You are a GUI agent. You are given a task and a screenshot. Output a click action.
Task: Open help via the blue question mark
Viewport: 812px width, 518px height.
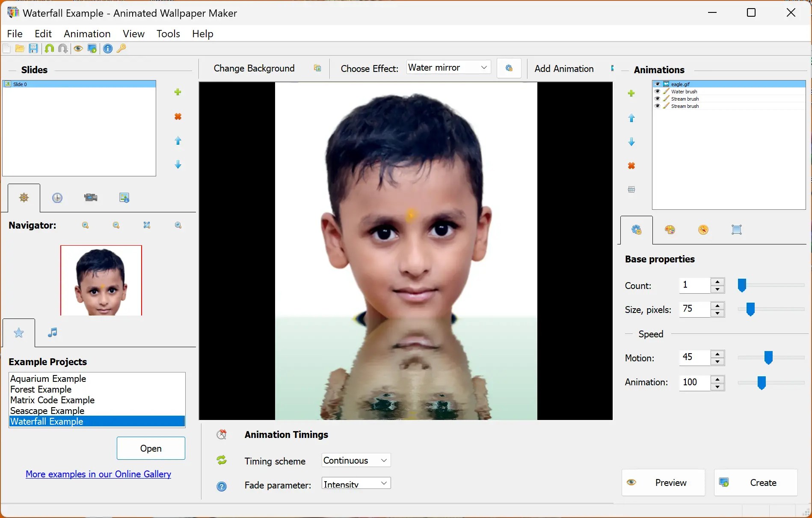pyautogui.click(x=222, y=486)
